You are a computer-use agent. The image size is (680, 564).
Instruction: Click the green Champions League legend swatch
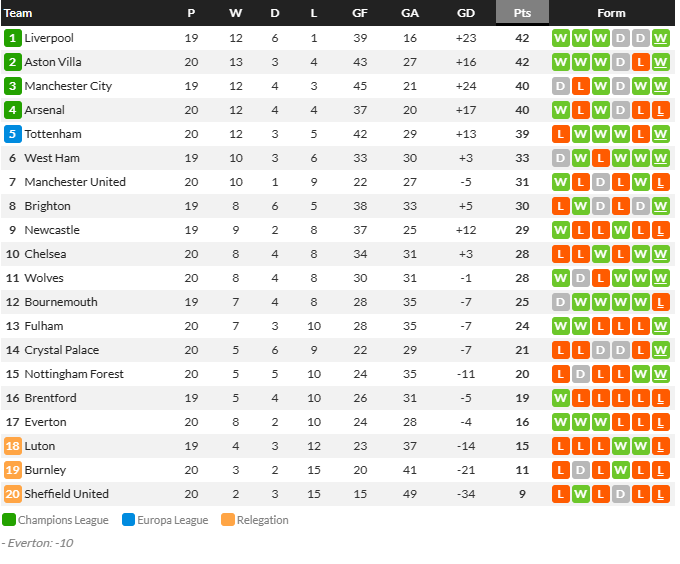(9, 519)
